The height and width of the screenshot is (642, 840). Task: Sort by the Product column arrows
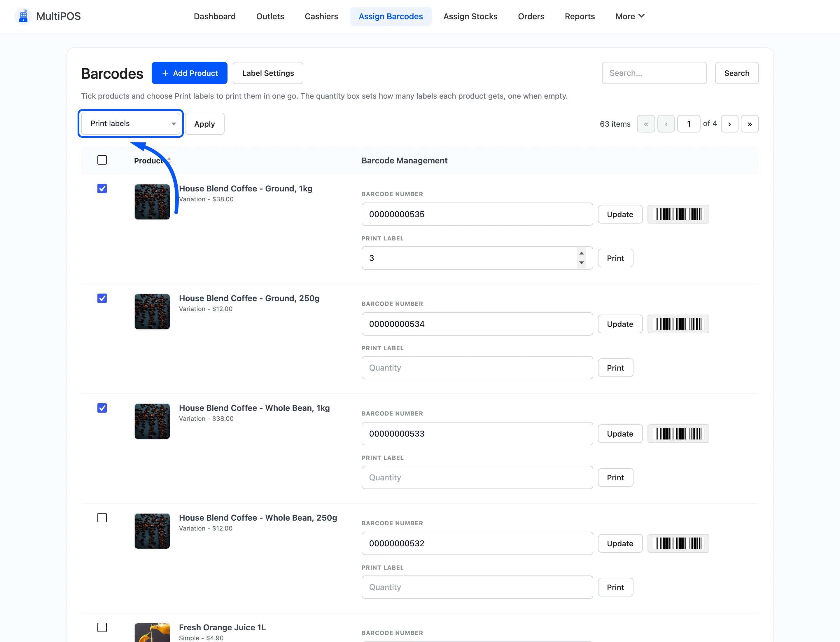point(169,160)
